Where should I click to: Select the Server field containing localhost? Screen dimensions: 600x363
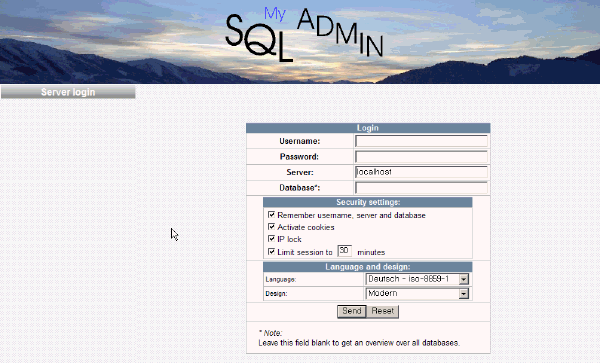point(421,172)
